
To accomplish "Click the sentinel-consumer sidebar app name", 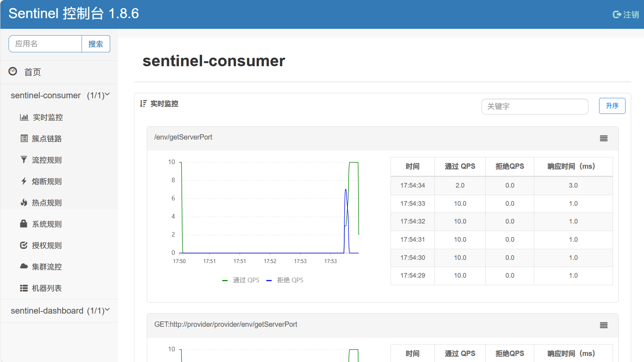I will coord(46,95).
